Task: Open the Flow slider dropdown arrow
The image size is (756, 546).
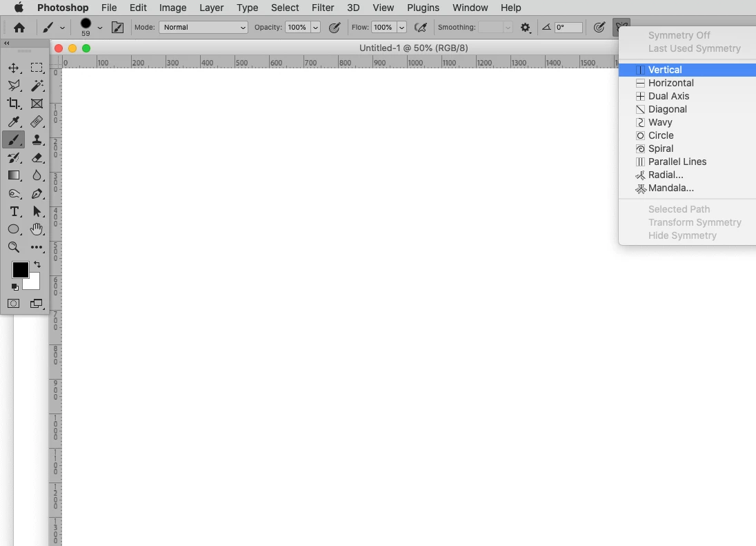Action: click(x=401, y=28)
